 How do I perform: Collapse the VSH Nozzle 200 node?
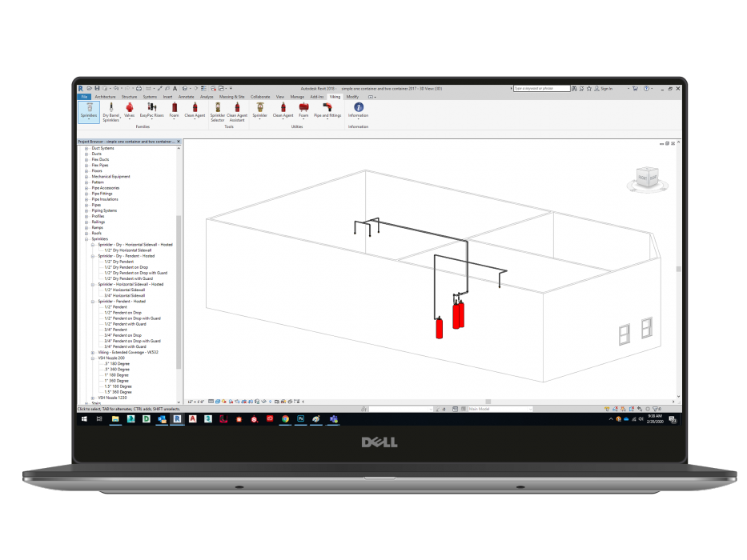tap(93, 358)
